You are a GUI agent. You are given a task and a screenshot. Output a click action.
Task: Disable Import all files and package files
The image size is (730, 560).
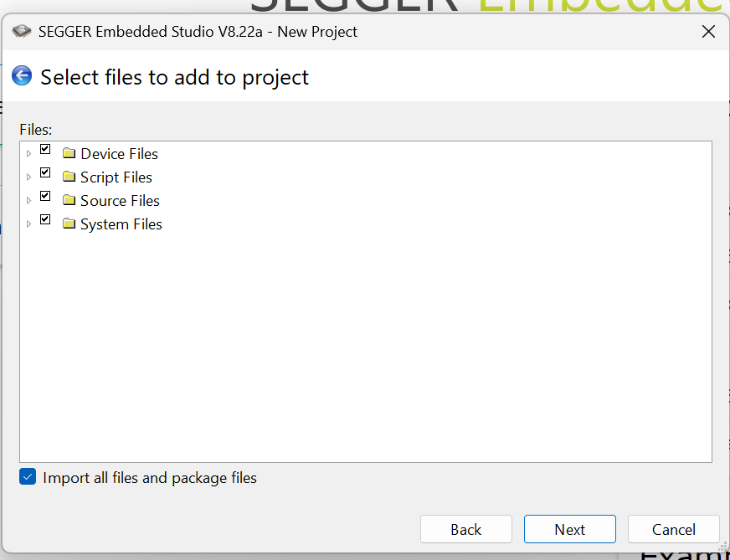tap(28, 478)
